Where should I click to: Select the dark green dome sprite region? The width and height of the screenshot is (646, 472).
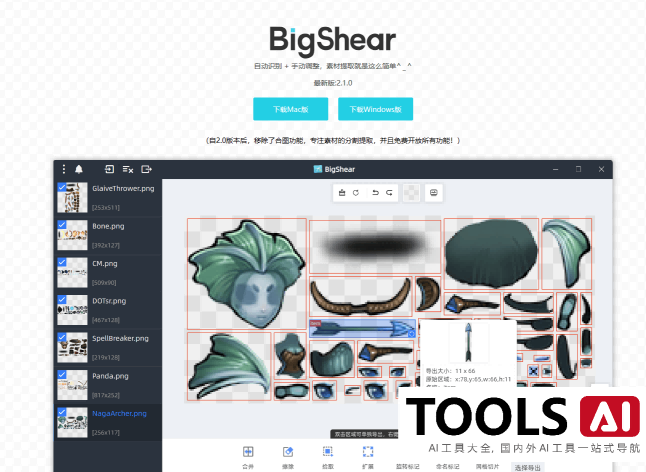tap(491, 253)
